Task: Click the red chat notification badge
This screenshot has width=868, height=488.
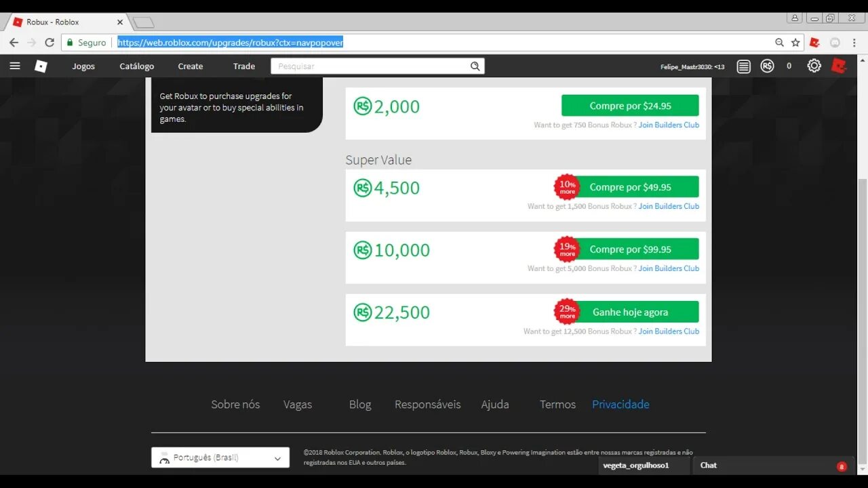Action: tap(842, 466)
